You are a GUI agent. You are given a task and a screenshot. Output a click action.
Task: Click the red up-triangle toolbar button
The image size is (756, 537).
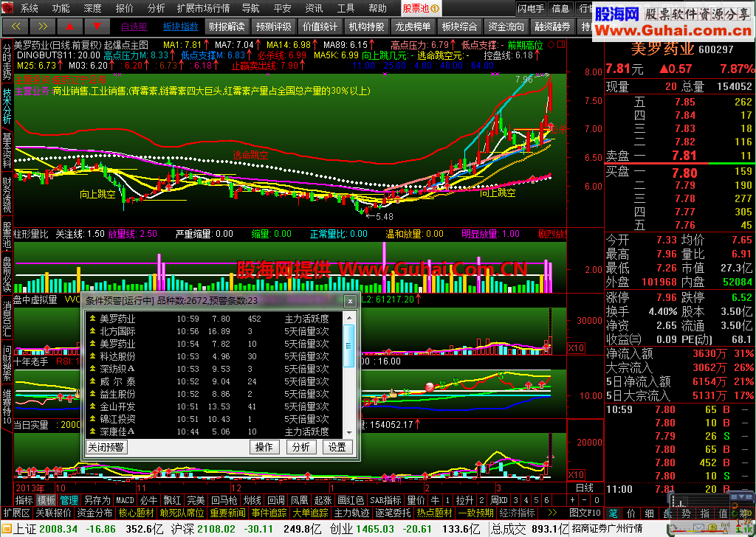tap(70, 27)
